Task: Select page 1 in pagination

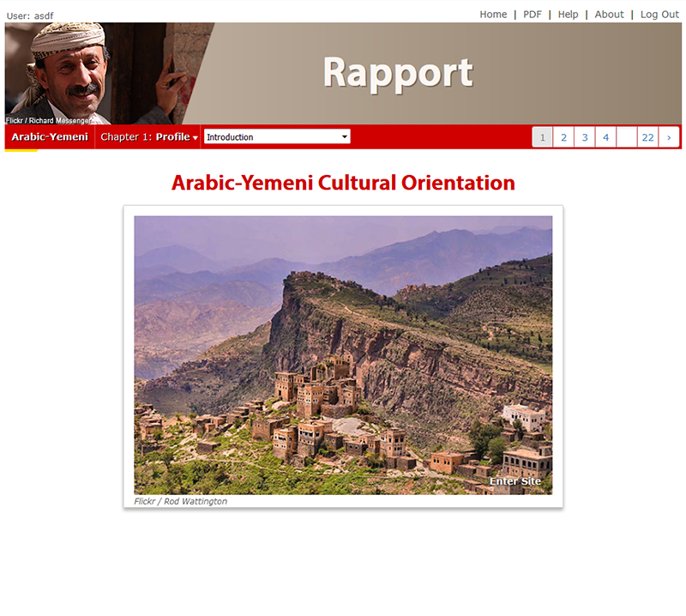Action: pyautogui.click(x=543, y=137)
